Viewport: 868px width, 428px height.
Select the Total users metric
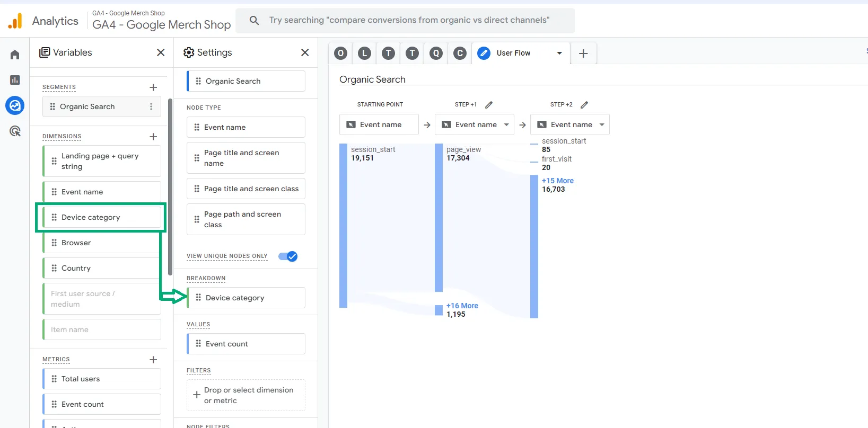coord(102,379)
